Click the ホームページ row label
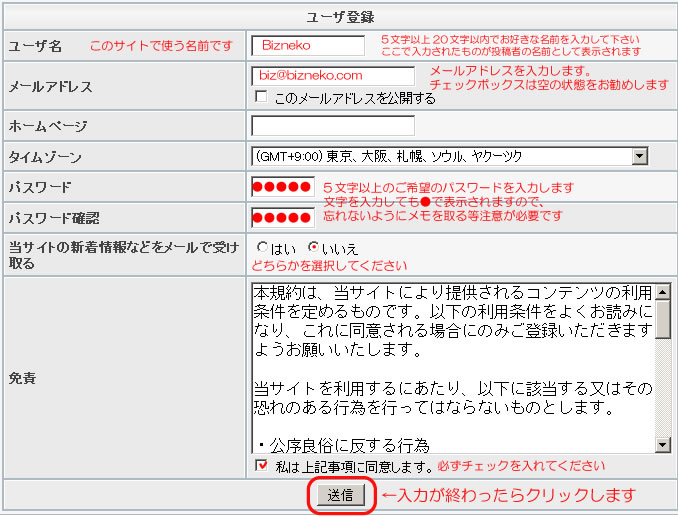 pyautogui.click(x=48, y=126)
